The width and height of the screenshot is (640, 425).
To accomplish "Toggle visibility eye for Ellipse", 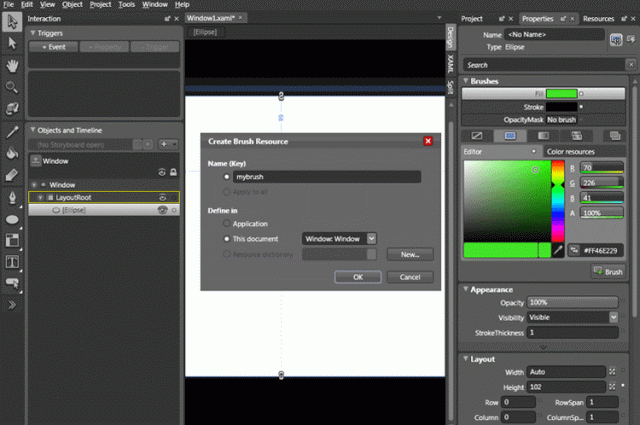I will click(x=162, y=210).
